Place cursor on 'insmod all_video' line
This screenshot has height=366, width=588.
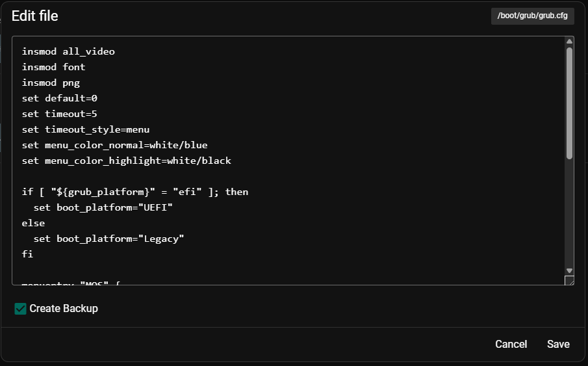[68, 51]
